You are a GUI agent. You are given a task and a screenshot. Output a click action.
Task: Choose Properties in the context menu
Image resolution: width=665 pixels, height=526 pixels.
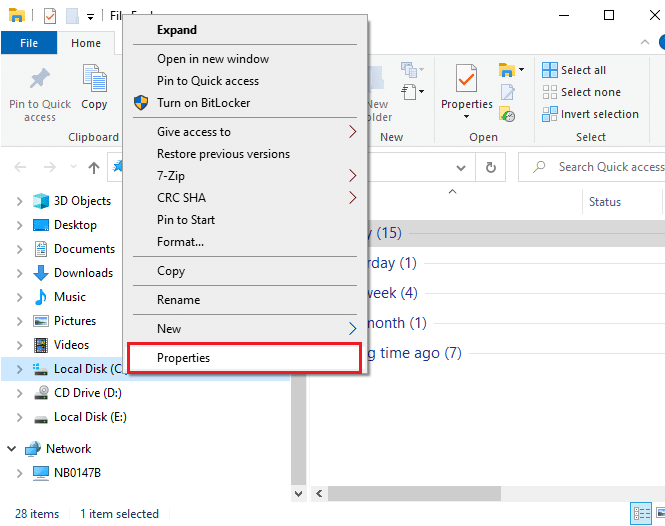coord(245,358)
